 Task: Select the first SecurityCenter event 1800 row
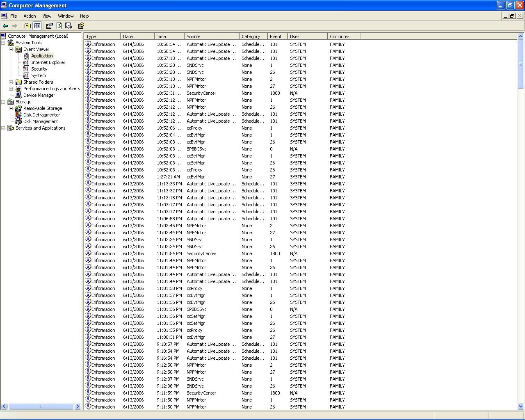(x=201, y=93)
